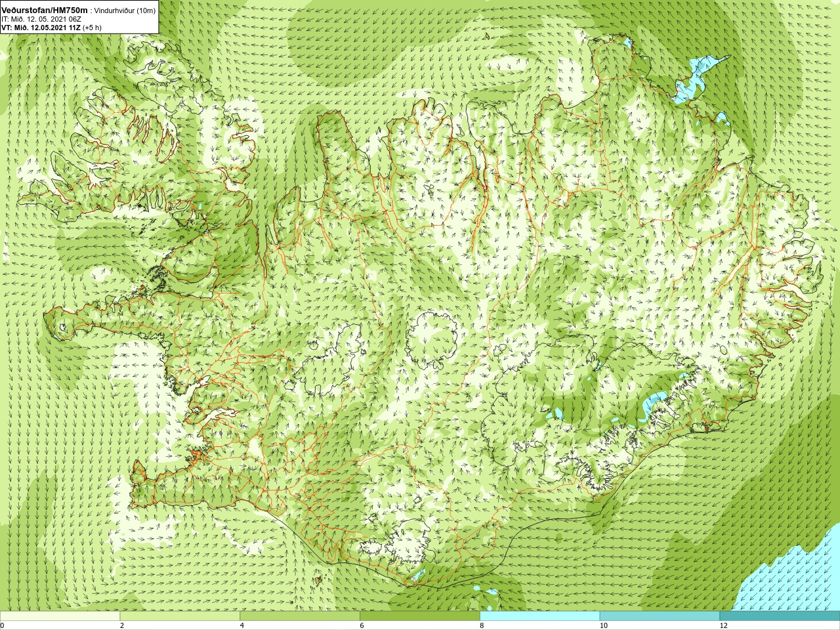Image resolution: width=840 pixels, height=630 pixels.
Task: Click the 4 to 6 legend color swatch
Action: click(x=300, y=616)
